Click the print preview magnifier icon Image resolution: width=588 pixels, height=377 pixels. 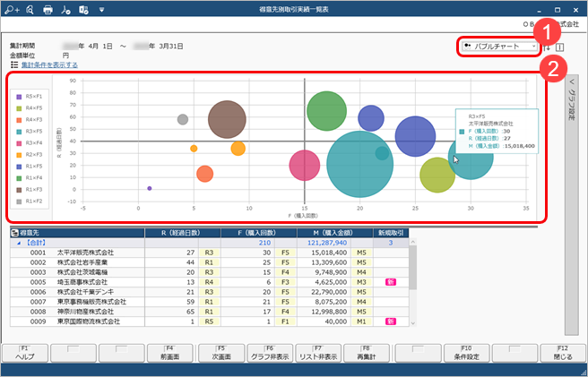click(30, 10)
